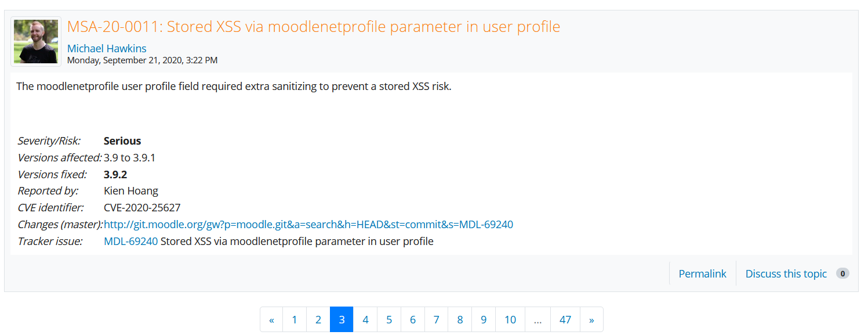This screenshot has width=868, height=335.
Task: Navigate to page 7
Action: pyautogui.click(x=436, y=319)
